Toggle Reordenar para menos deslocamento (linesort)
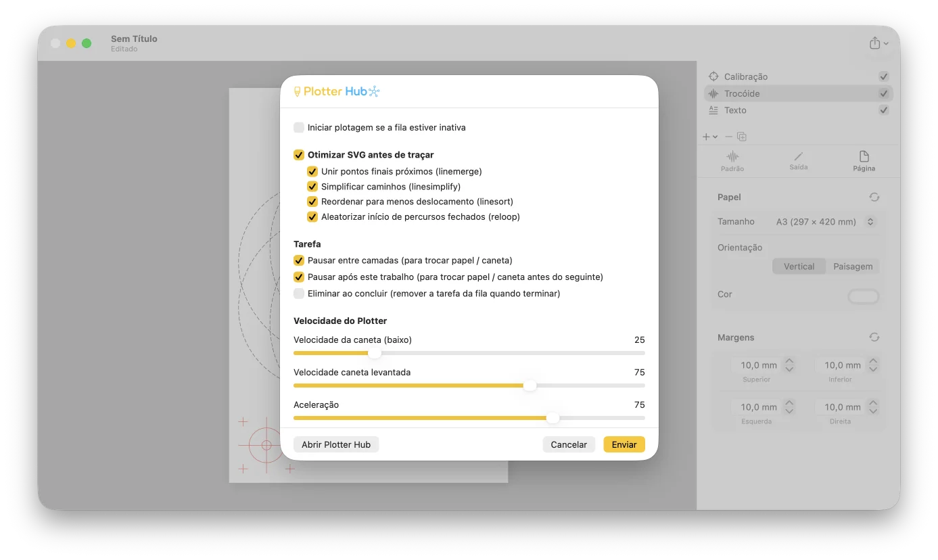This screenshot has width=938, height=560. 312,202
